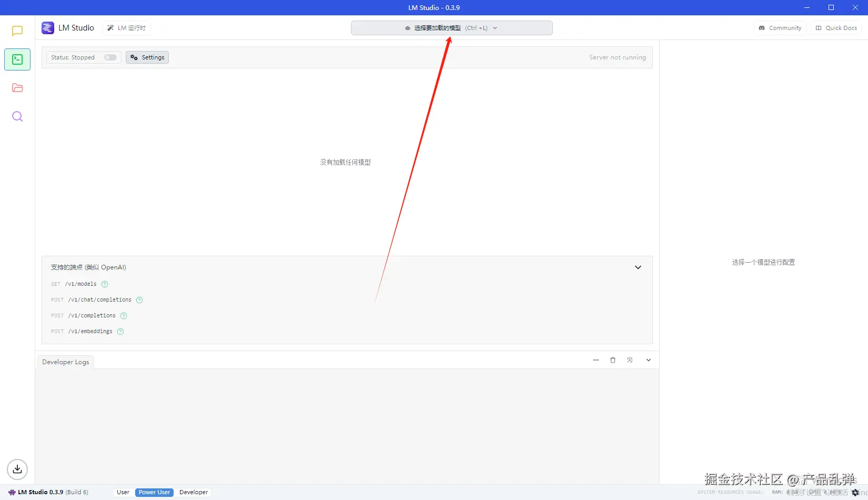Image resolution: width=868 pixels, height=500 pixels.
Task: Collapse the Developer Logs panel chevron
Action: coord(649,360)
